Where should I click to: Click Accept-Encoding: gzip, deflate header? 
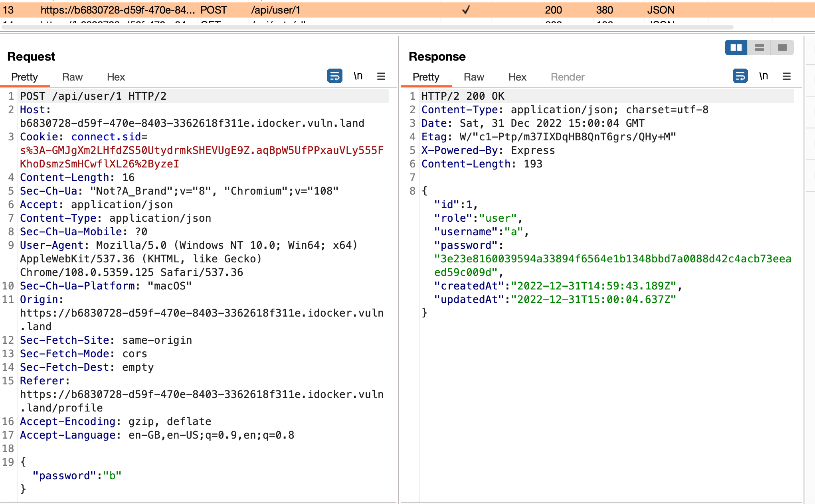(115, 421)
